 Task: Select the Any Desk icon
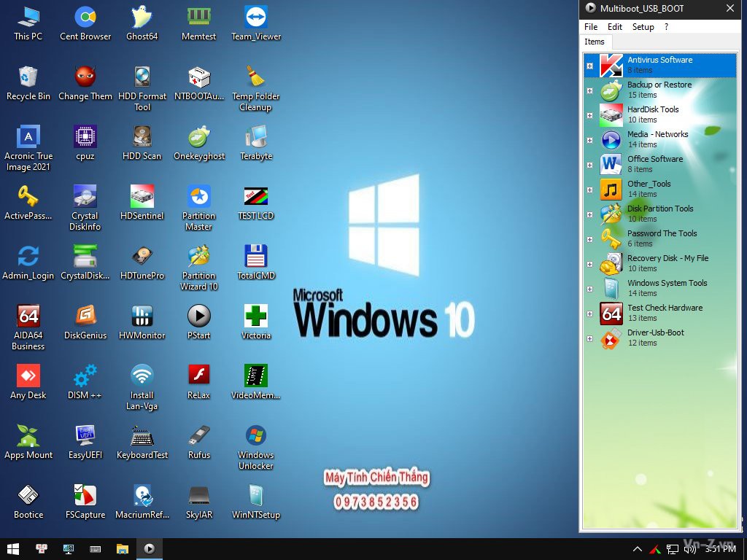point(28,381)
